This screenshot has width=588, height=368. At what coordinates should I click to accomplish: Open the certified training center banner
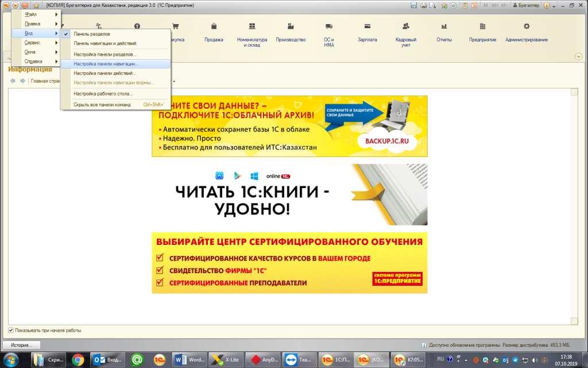pyautogui.click(x=289, y=263)
